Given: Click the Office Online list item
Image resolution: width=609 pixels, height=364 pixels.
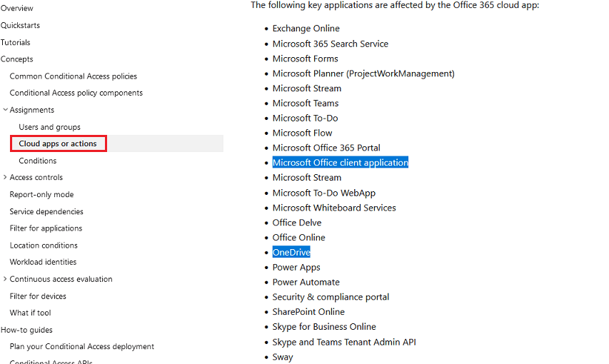Looking at the screenshot, I should coord(298,238).
